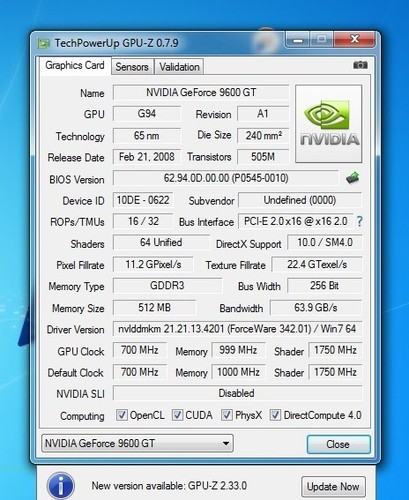This screenshot has width=409, height=500.
Task: Click the Transistors value 505M
Action: tap(263, 157)
